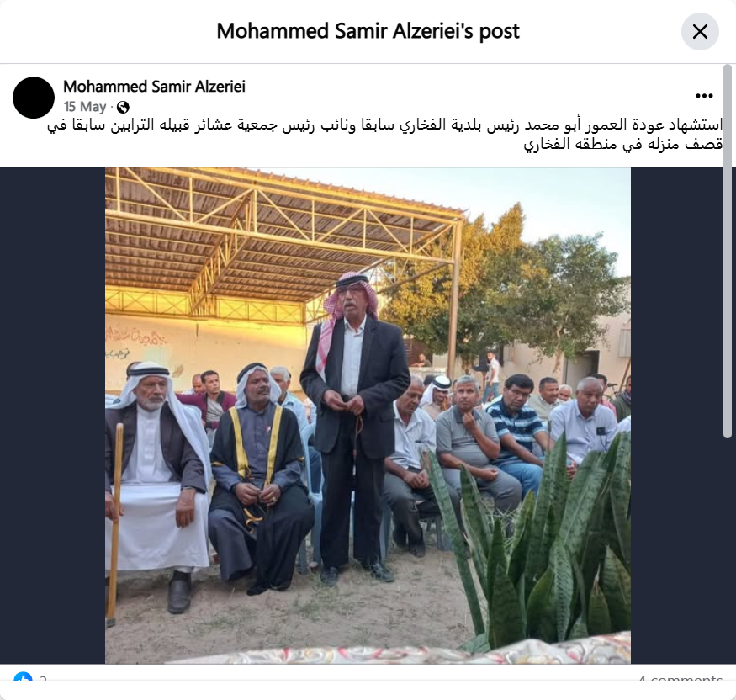The image size is (736, 700).
Task: Click the seated man holding the wooden cane
Action: tap(157, 484)
